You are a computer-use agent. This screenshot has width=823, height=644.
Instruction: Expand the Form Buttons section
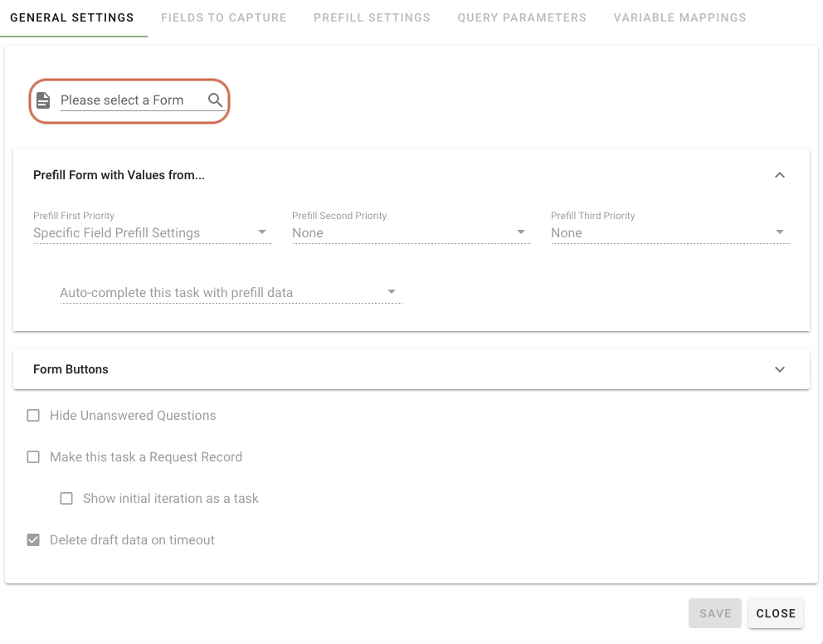[779, 369]
